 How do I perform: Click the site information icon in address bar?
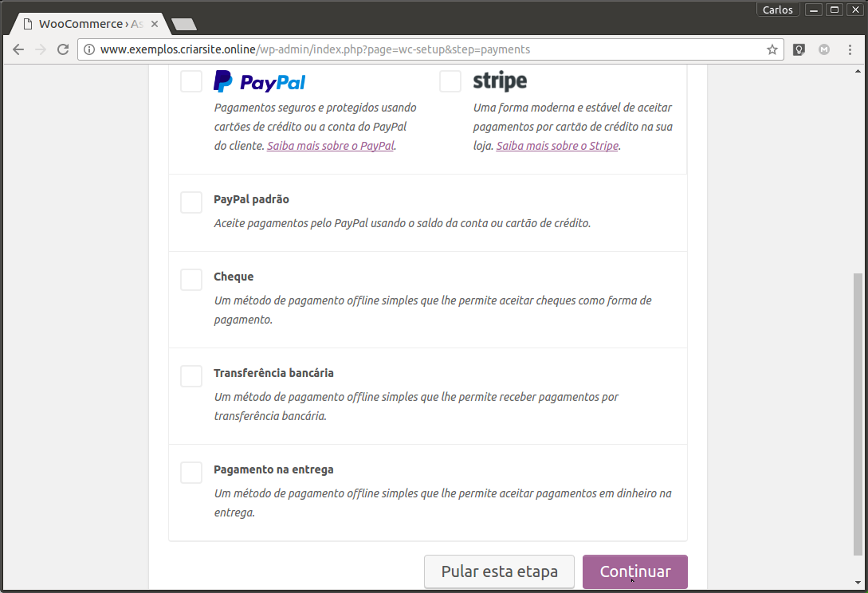click(89, 49)
